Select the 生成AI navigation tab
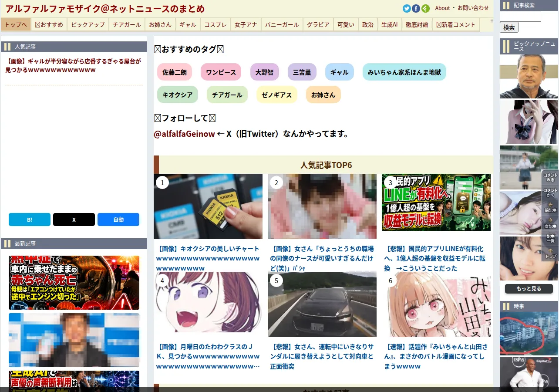559x392 pixels. 390,25
